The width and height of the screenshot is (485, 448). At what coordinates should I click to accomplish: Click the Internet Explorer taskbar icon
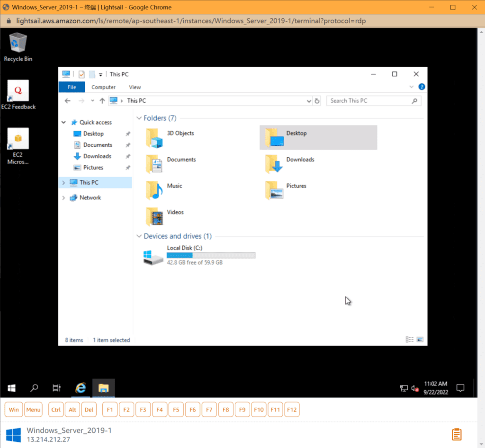pyautogui.click(x=81, y=388)
